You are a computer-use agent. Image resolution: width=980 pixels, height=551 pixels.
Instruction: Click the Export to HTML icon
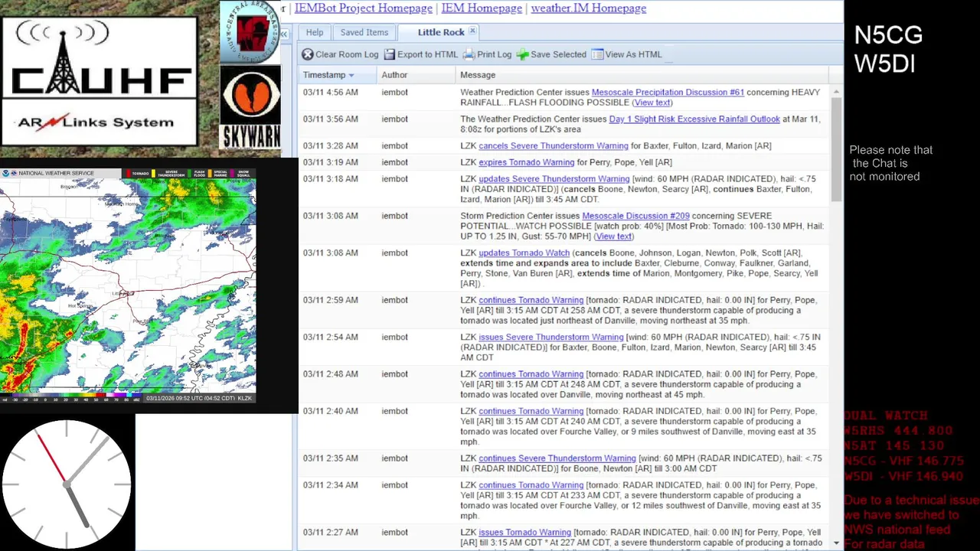click(x=390, y=54)
